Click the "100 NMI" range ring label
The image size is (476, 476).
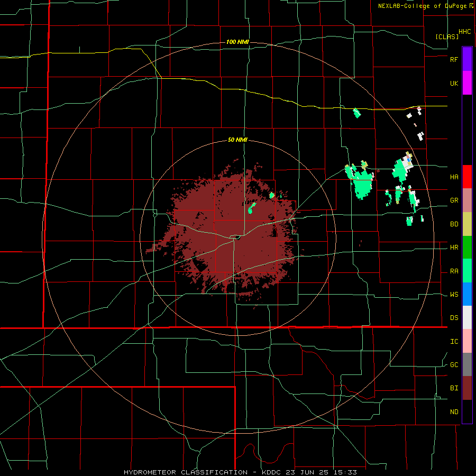tap(237, 42)
